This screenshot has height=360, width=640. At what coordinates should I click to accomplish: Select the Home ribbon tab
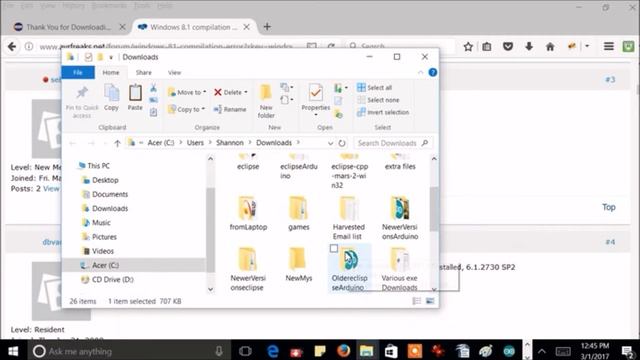pyautogui.click(x=111, y=73)
